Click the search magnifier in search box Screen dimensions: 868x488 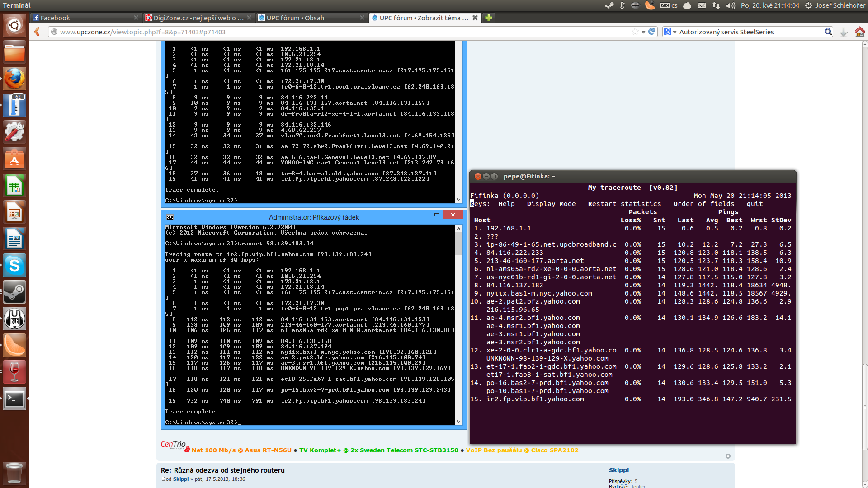[828, 32]
